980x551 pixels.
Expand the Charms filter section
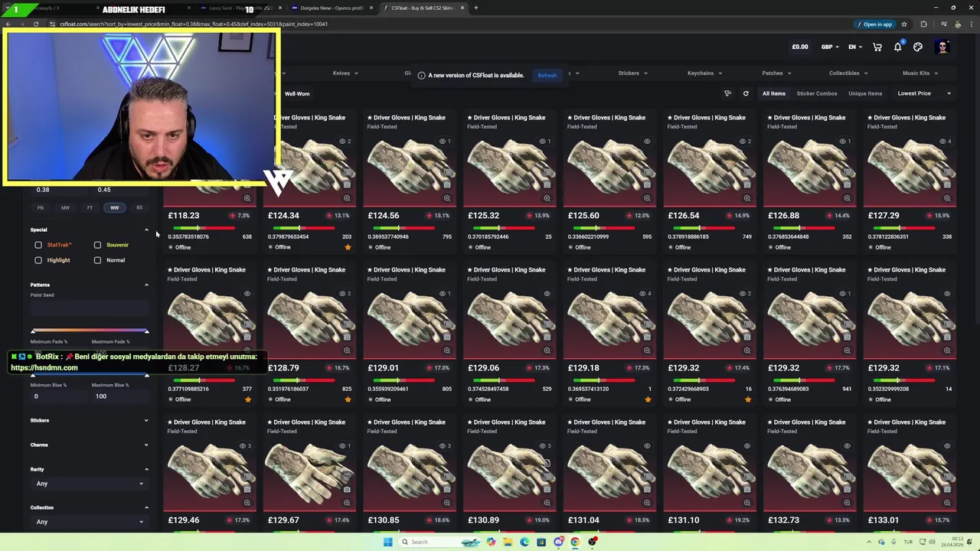pos(146,445)
